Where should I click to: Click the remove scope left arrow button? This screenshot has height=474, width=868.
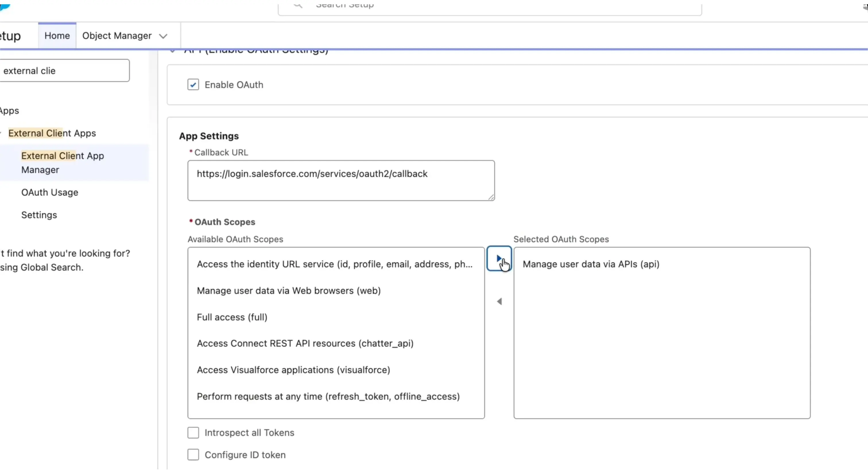click(x=499, y=301)
